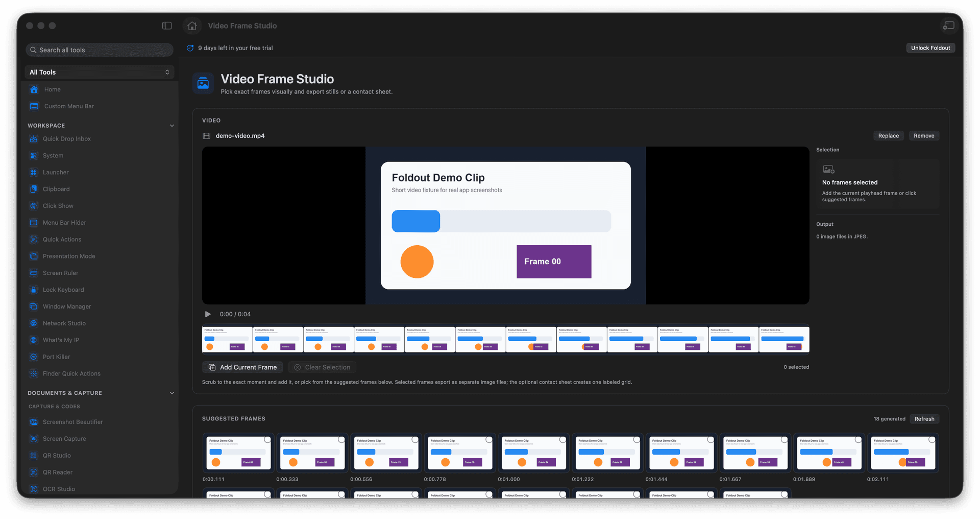Open Presentation Mode
This screenshot has height=519, width=980.
(100, 256)
